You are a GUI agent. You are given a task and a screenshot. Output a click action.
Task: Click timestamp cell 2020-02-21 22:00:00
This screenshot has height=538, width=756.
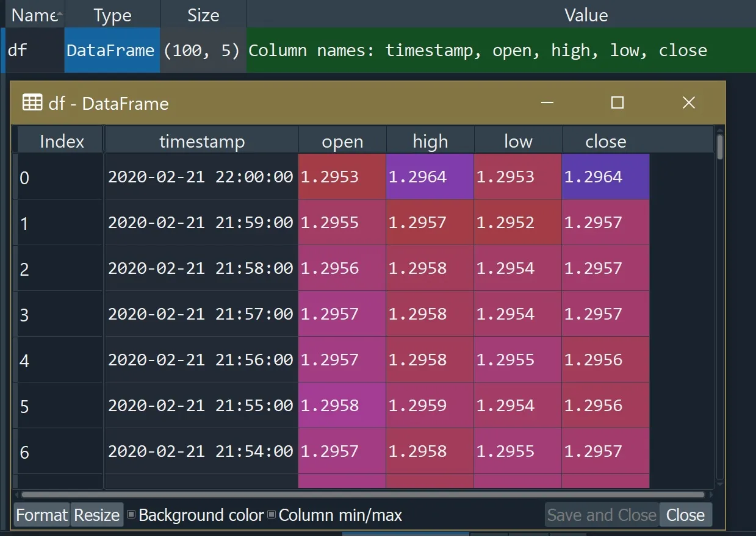tap(201, 177)
